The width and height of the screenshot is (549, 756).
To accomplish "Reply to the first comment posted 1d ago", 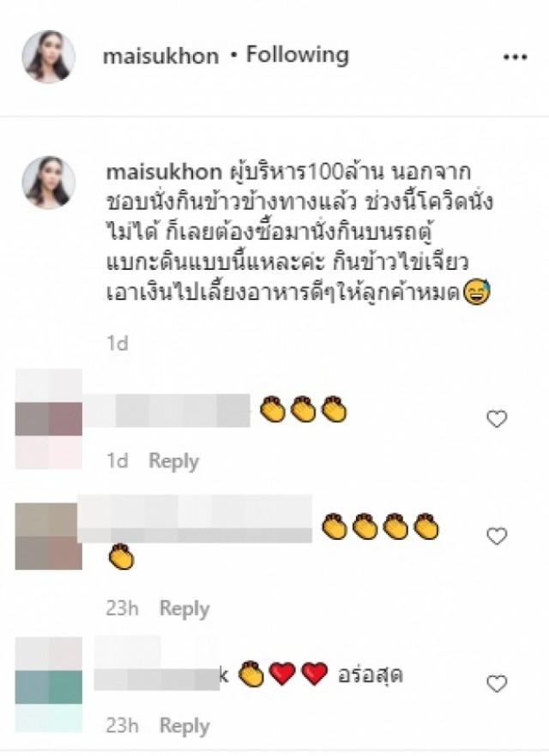I will pos(173,461).
